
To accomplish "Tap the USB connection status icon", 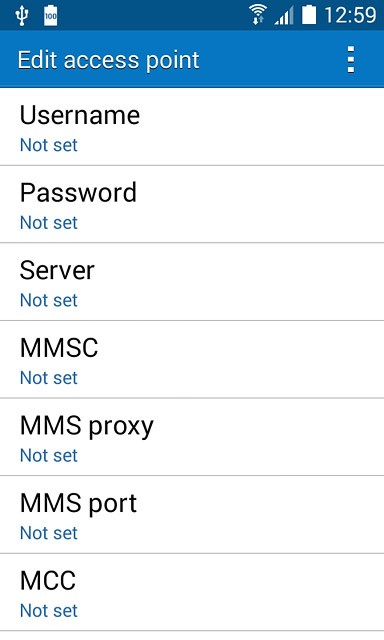I will (x=22, y=16).
